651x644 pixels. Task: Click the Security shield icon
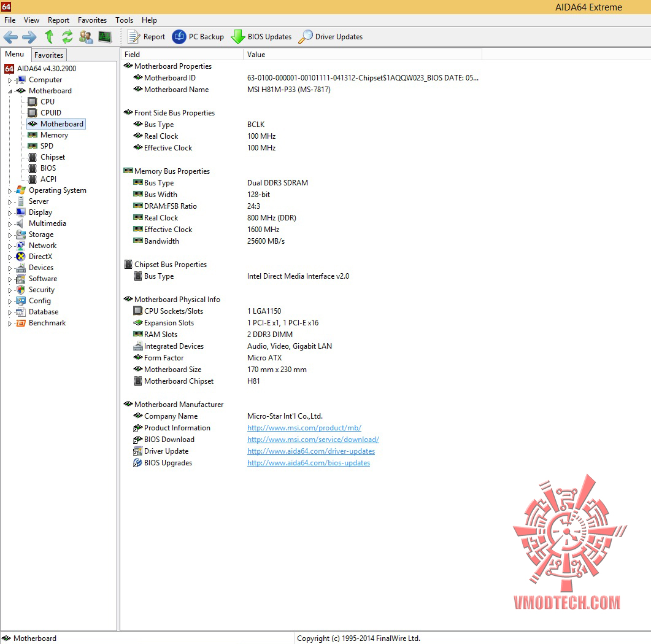click(x=21, y=290)
